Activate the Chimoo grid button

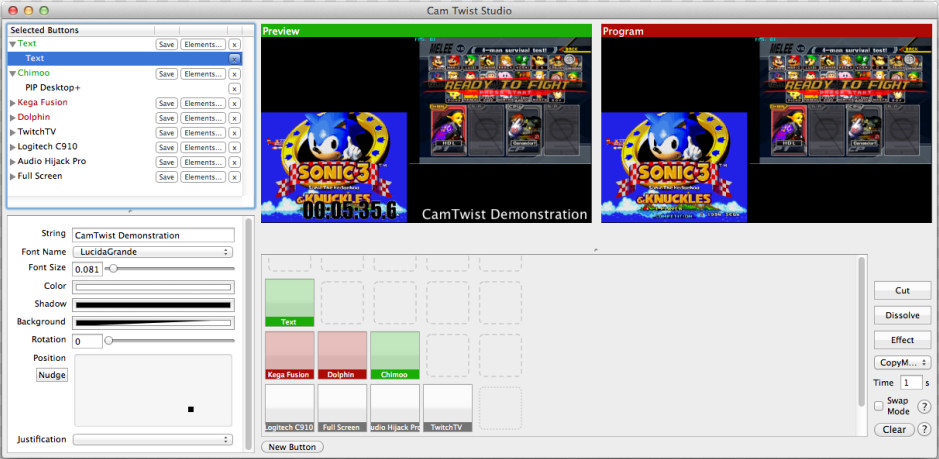(x=395, y=355)
